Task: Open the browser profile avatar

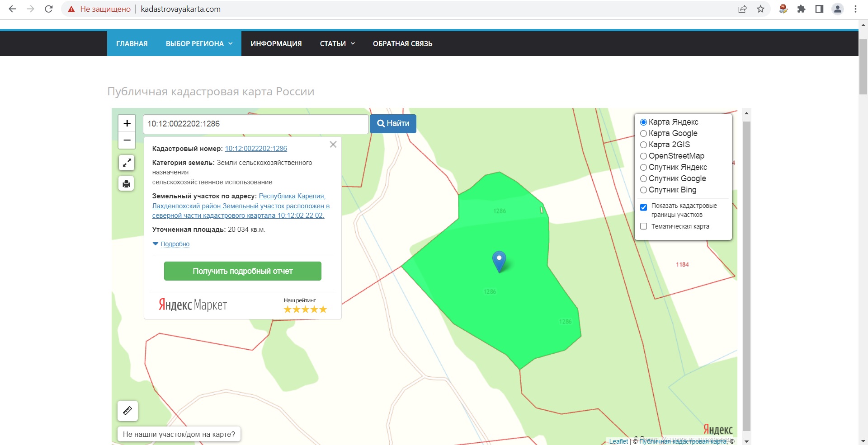Action: [x=838, y=9]
